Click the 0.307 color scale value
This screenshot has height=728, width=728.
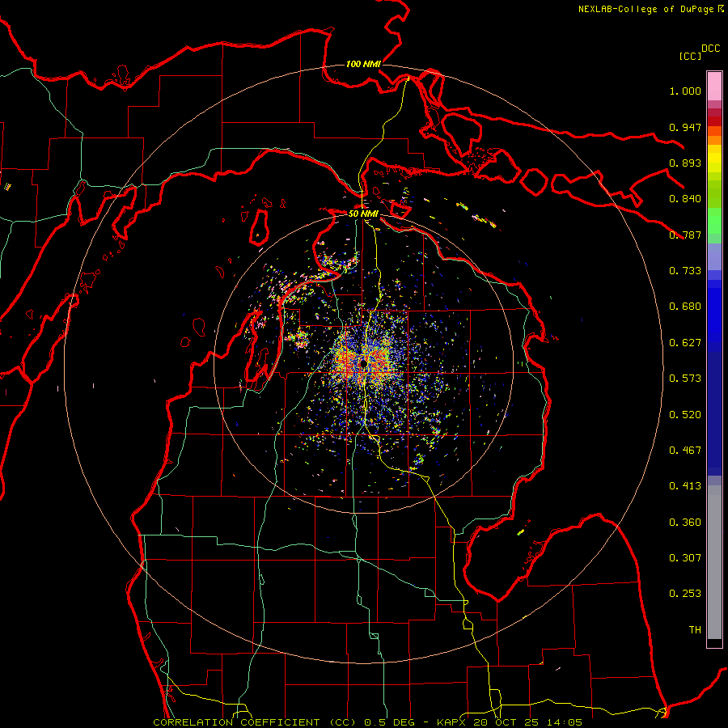pos(685,558)
